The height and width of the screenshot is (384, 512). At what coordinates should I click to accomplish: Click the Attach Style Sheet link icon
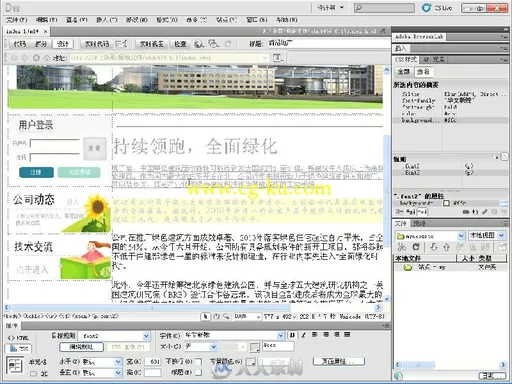[467, 212]
